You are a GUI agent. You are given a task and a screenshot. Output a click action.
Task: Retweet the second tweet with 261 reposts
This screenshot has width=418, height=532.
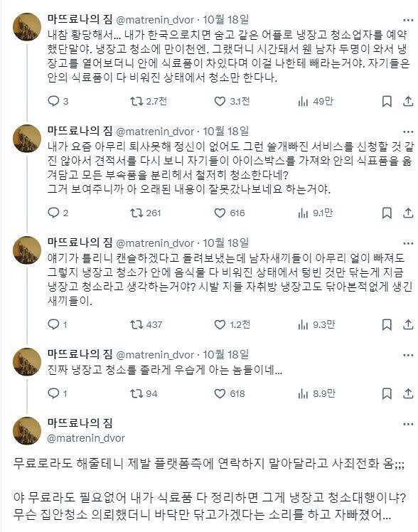pos(146,213)
